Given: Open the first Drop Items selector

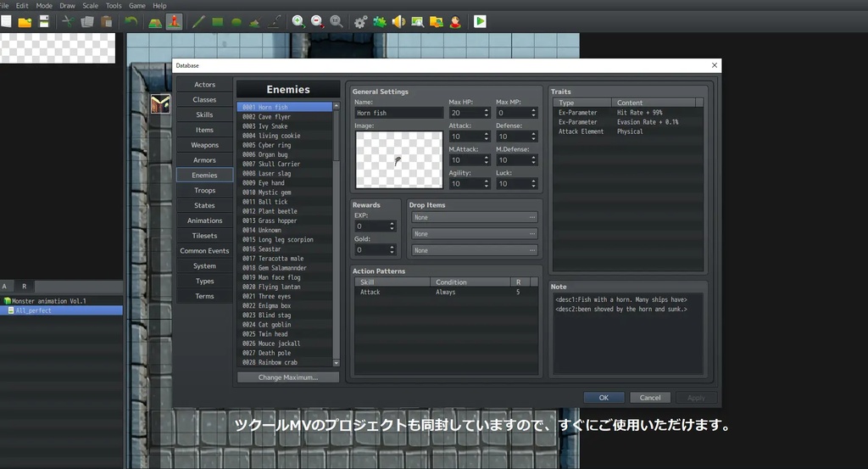Looking at the screenshot, I should point(474,217).
